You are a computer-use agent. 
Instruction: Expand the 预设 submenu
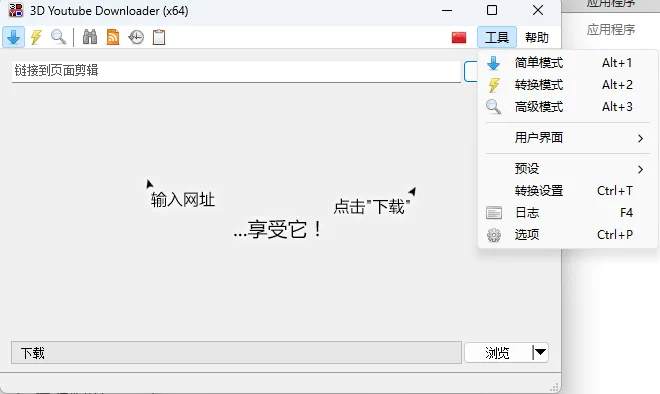pos(568,169)
